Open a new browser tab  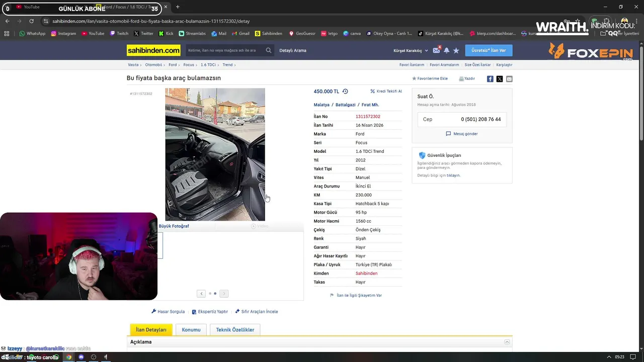(x=178, y=7)
